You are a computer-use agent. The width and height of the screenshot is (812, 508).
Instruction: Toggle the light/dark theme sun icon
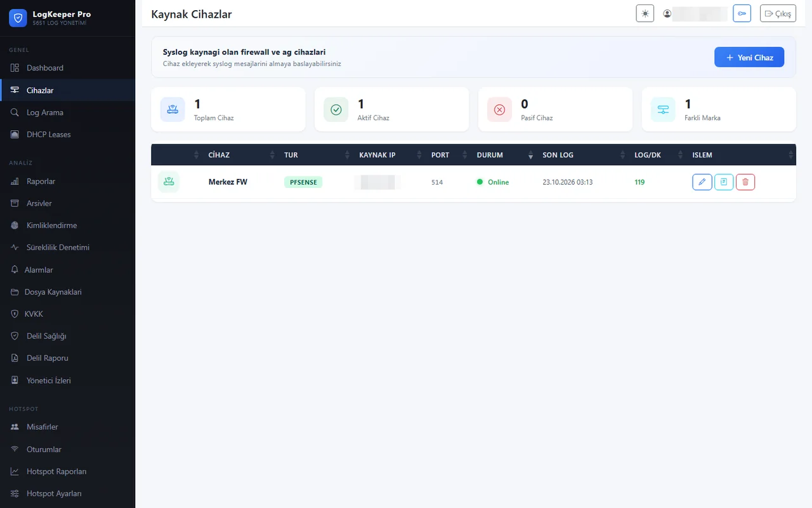point(645,13)
